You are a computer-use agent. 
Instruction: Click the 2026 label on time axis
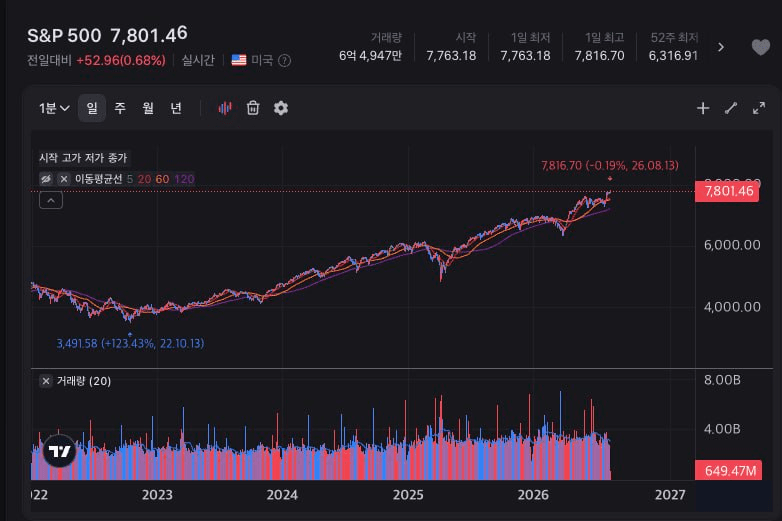tap(533, 495)
